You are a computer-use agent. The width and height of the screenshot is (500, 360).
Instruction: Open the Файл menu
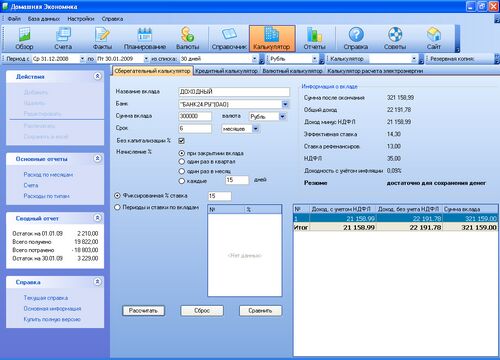pyautogui.click(x=14, y=19)
